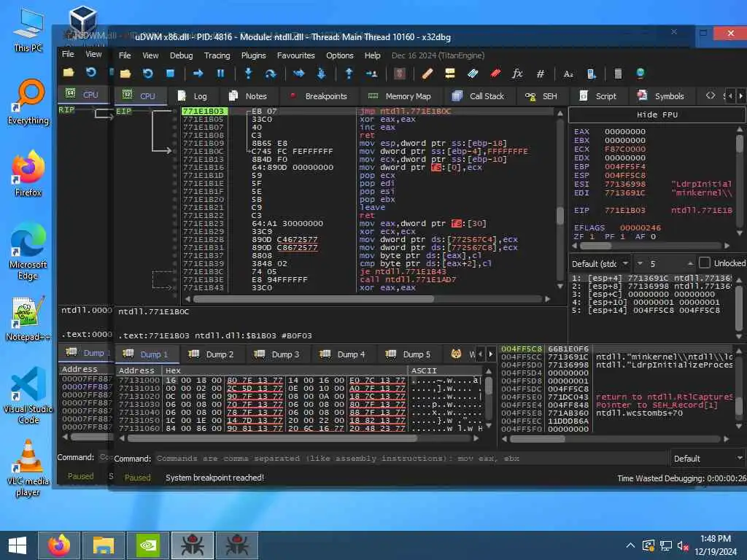The width and height of the screenshot is (747, 560).
Task: Click the Trace into icon
Action: coord(298,74)
